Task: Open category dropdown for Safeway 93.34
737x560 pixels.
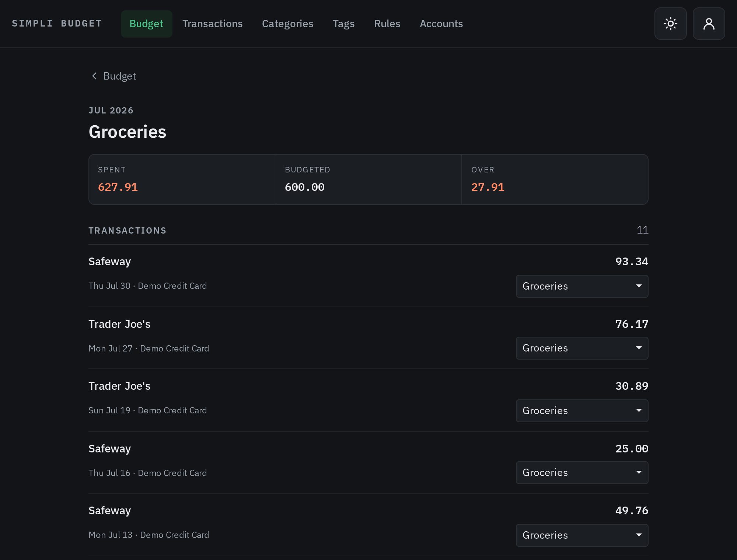Action: 582,286
